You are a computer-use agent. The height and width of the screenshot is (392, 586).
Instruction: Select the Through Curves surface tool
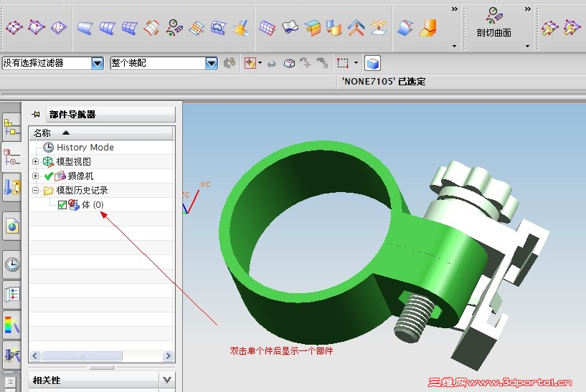tap(108, 28)
